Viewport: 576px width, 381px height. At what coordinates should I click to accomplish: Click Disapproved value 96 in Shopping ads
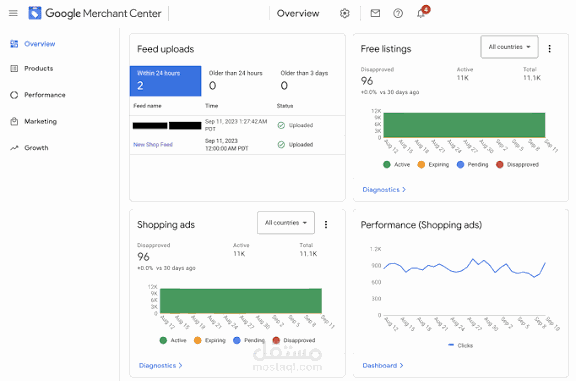[x=143, y=257]
